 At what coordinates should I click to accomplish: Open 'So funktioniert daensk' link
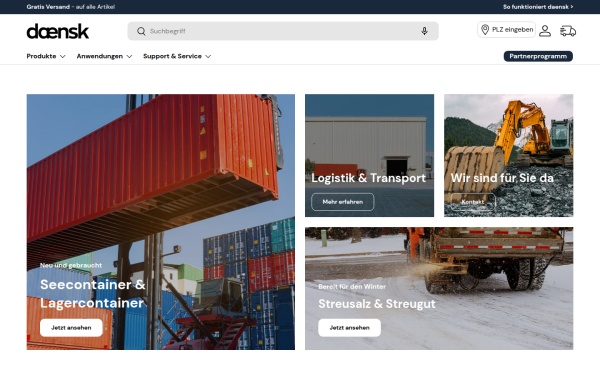click(x=538, y=7)
